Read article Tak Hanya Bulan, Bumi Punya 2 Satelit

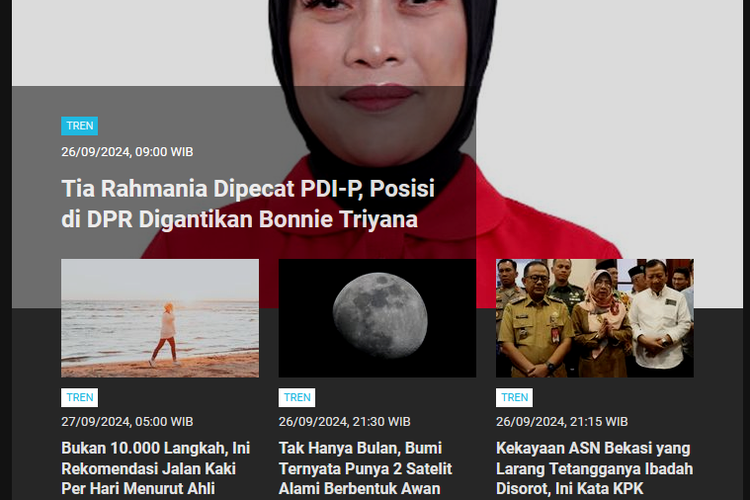[365, 468]
